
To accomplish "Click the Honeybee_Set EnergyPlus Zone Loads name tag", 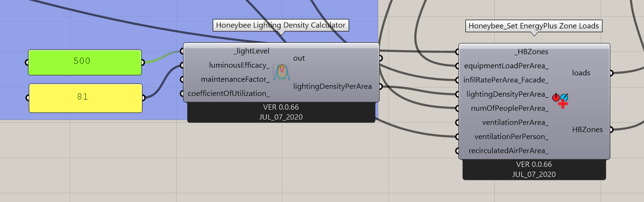I will pos(534,26).
